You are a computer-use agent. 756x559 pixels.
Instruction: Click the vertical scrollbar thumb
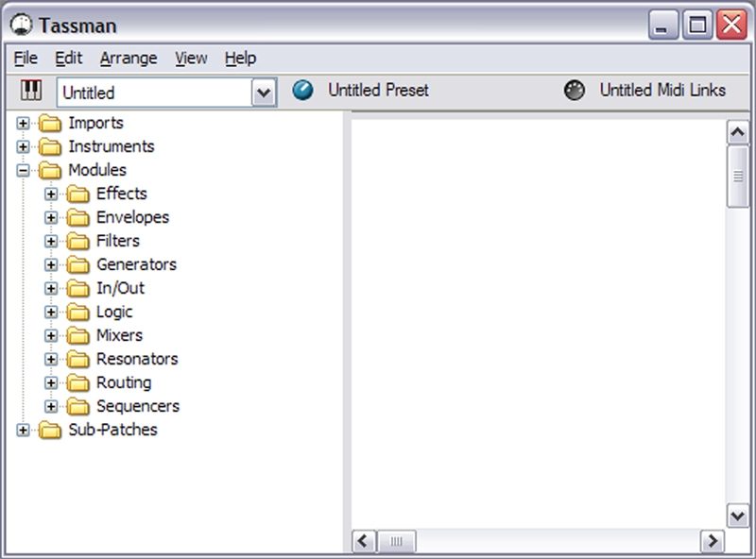point(738,177)
